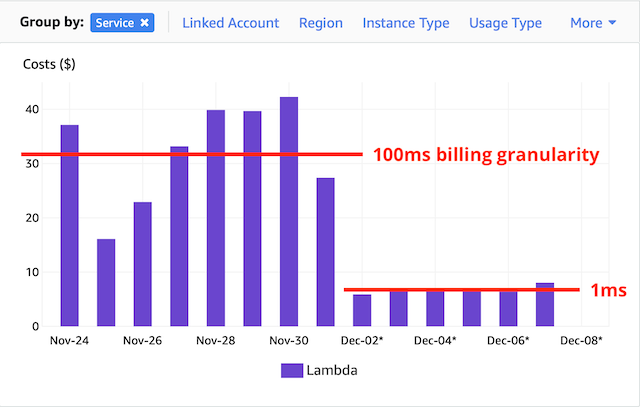Remove the Service group-by filter

point(144,22)
